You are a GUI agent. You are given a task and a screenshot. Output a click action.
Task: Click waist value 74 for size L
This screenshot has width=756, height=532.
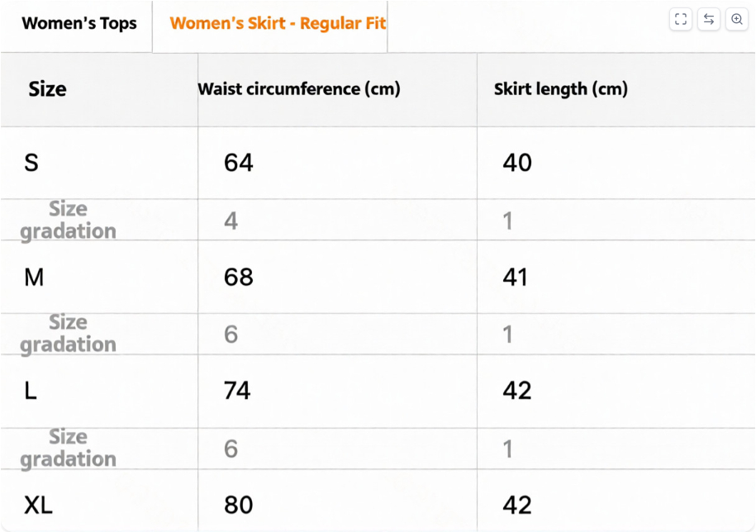click(237, 391)
